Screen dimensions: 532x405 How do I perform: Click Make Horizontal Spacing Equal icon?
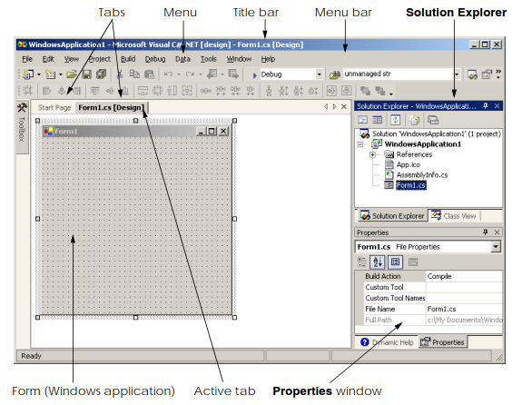click(x=206, y=91)
